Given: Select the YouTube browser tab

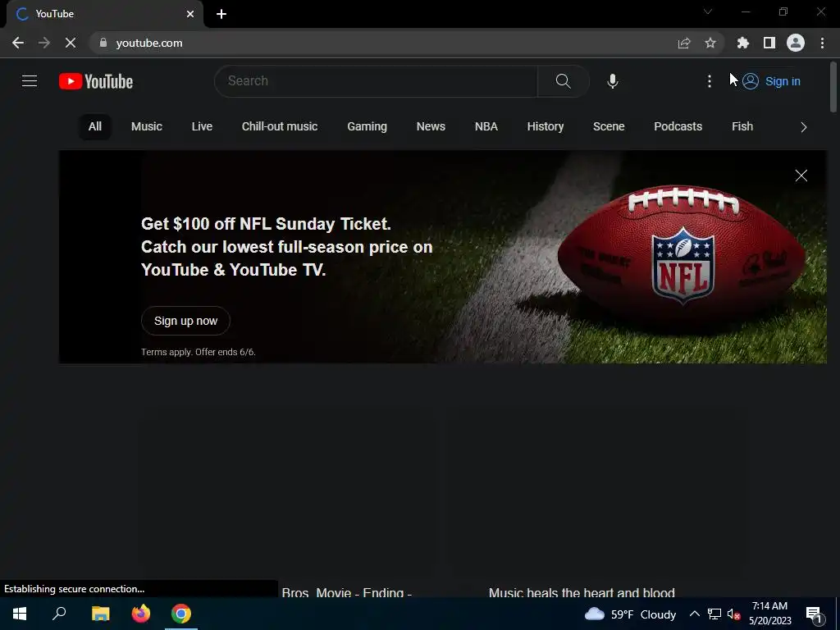Looking at the screenshot, I should [x=104, y=14].
